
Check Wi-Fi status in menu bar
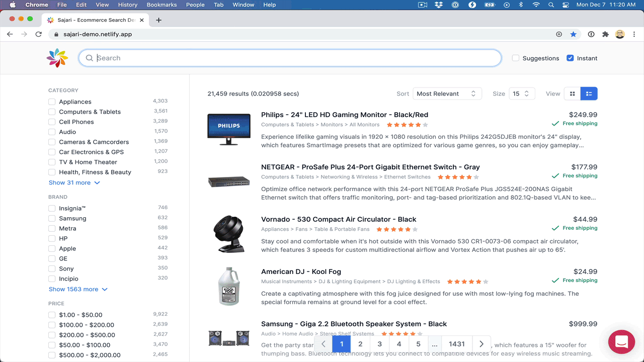[536, 5]
